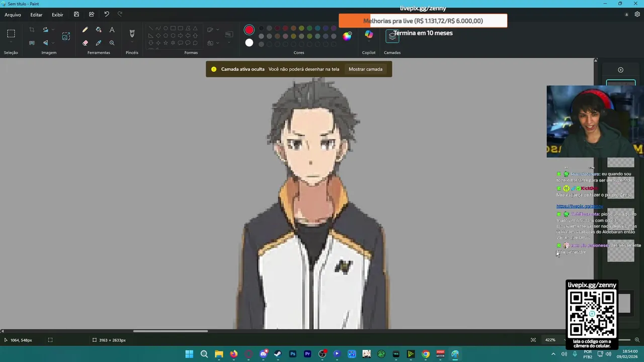
Task: Open Windows Start menu
Action: point(189,354)
